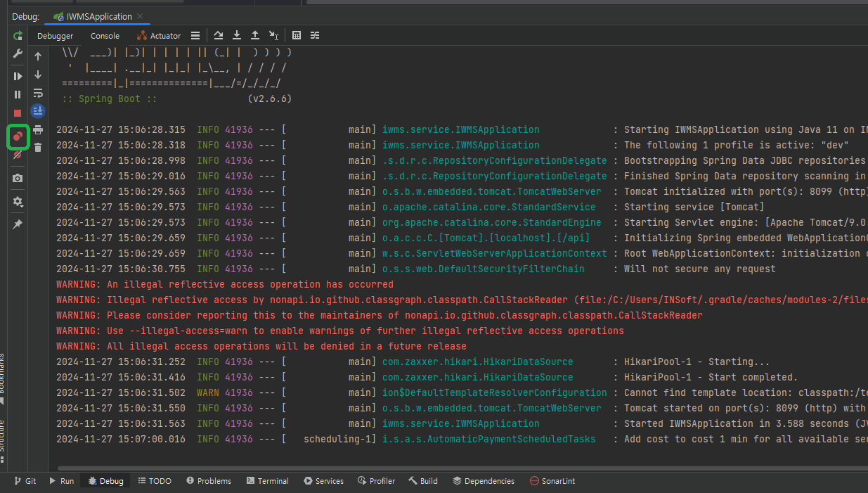Pause the running program
Screen dimensions: 868x493
click(x=18, y=94)
